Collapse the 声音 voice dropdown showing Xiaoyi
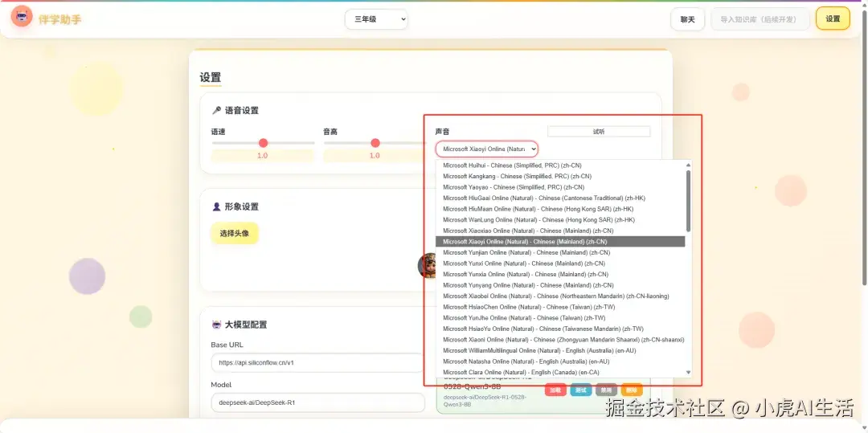This screenshot has width=868, height=433. 486,149
